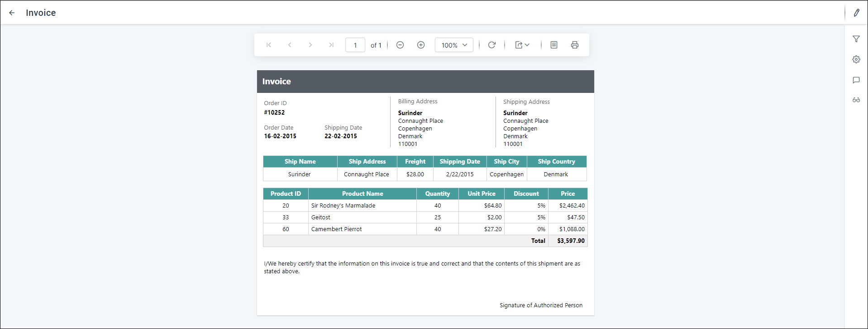
Task: Click the Invoice report header banner title
Action: click(x=277, y=82)
